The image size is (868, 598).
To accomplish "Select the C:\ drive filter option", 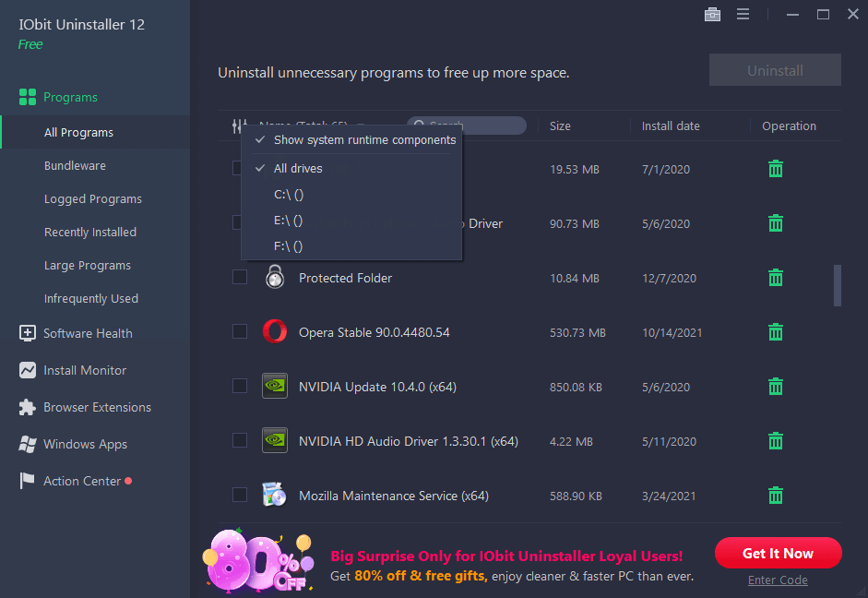I will [x=286, y=194].
